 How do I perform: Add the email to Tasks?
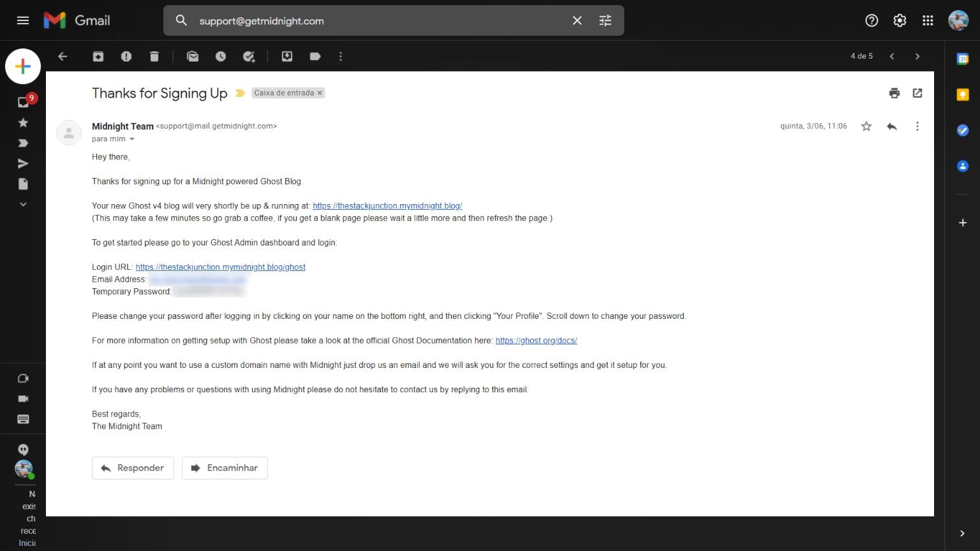tap(249, 56)
